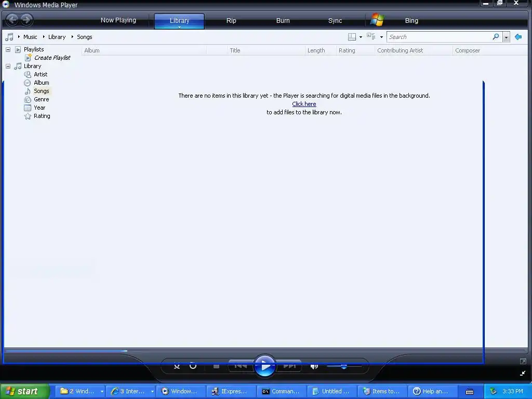Open the Windows start button
This screenshot has width=532, height=399.
click(25, 391)
